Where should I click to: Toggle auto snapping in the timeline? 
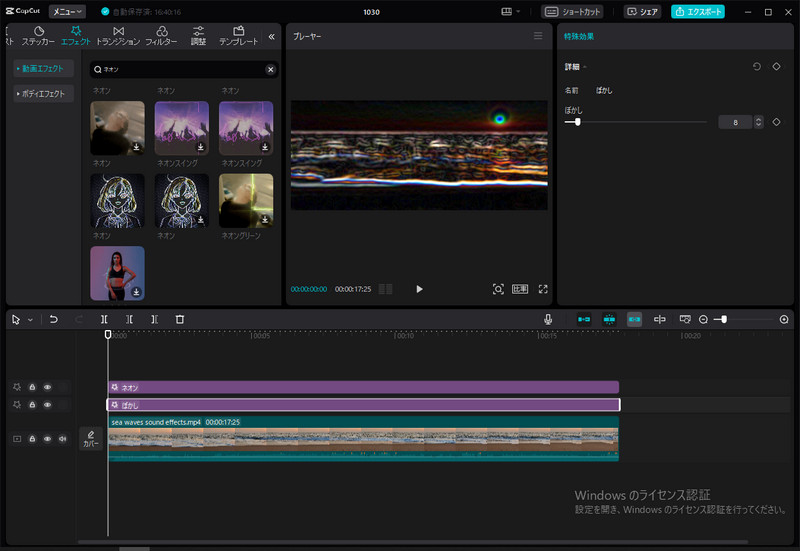(609, 319)
